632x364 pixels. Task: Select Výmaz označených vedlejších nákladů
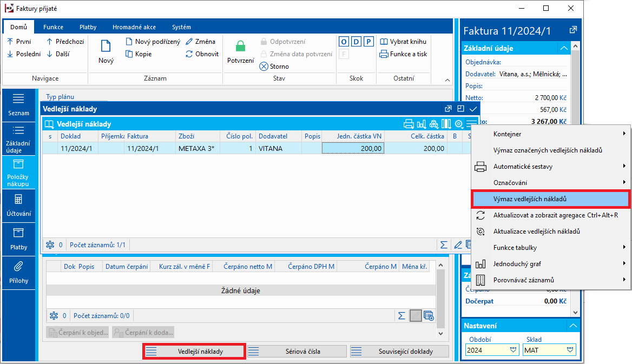pyautogui.click(x=551, y=150)
